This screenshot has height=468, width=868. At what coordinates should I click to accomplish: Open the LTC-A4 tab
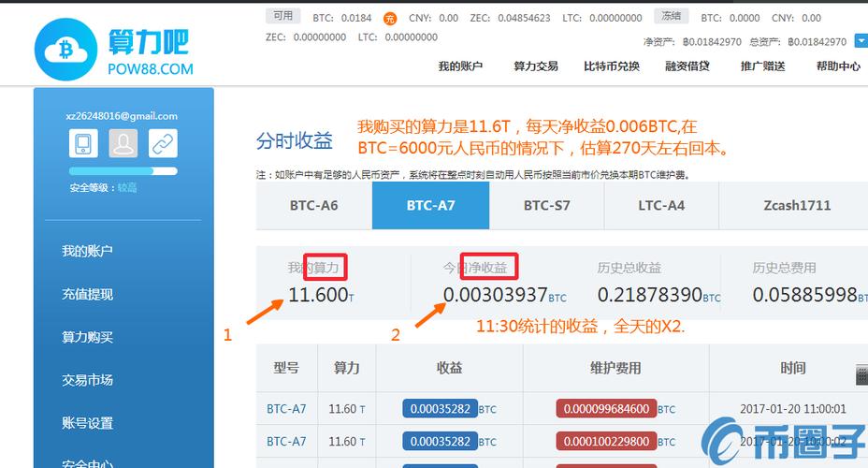(661, 206)
